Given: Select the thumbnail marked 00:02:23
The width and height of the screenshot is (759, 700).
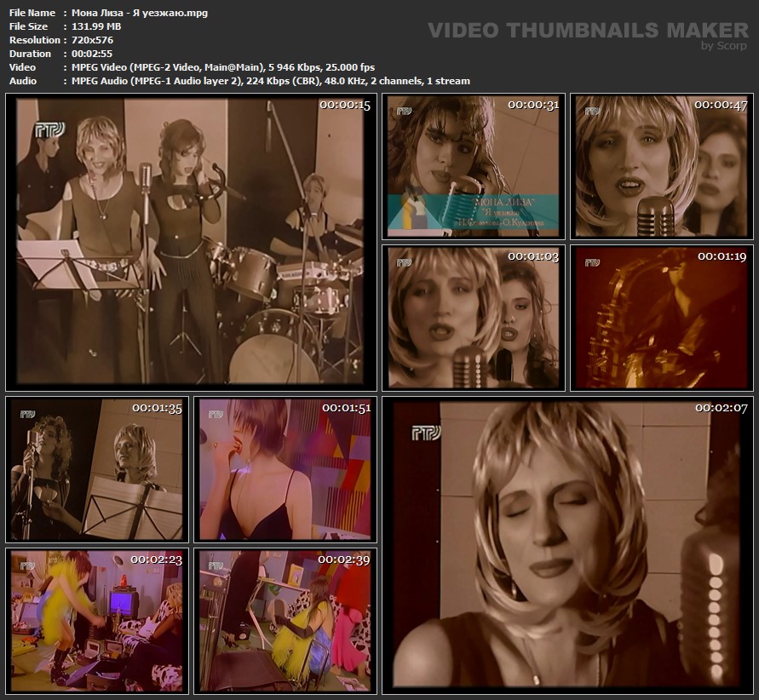Looking at the screenshot, I should (96, 620).
